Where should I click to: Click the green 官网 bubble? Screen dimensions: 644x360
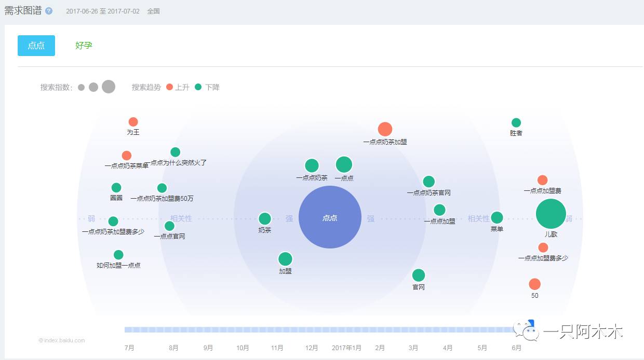(x=419, y=275)
